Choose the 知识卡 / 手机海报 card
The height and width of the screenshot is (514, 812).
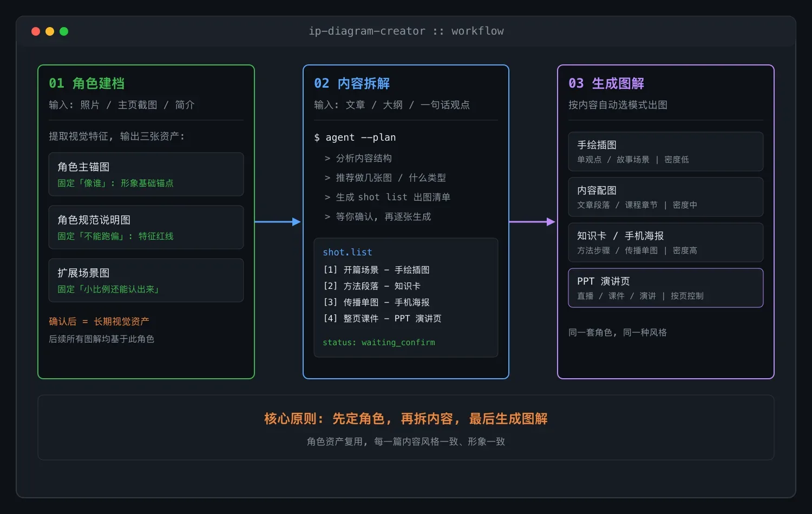pyautogui.click(x=666, y=242)
